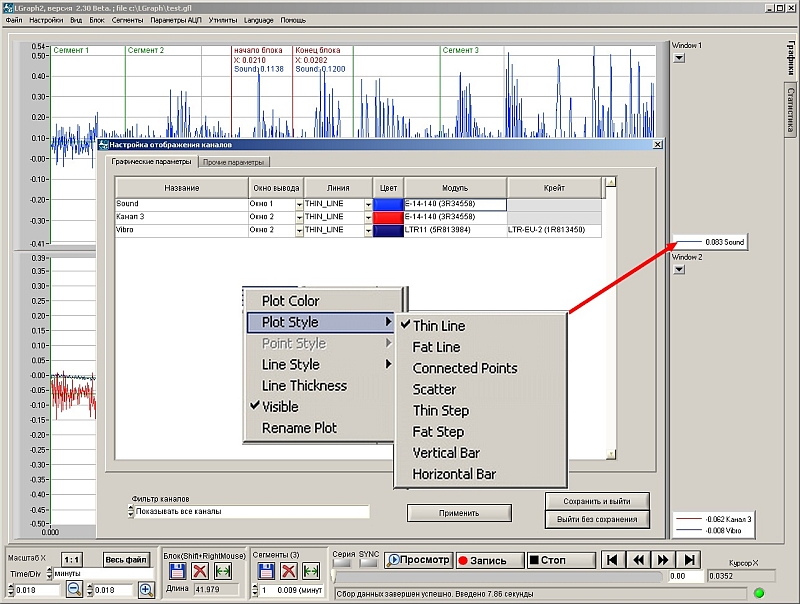Image resolution: width=800 pixels, height=604 pixels.
Task: Click the segments fit-width green arrows icon
Action: [x=311, y=571]
